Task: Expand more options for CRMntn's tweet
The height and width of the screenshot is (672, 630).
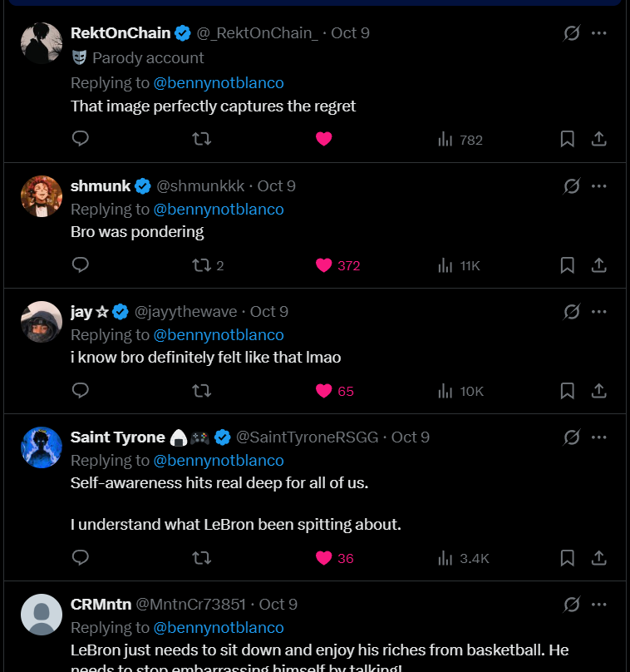Action: (x=599, y=605)
